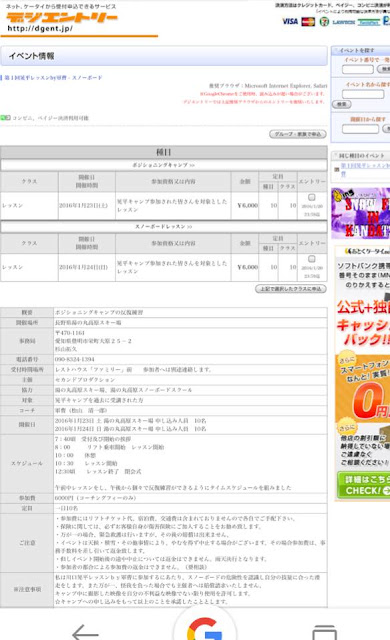Click the 同じ種目のイベント sidebar heading
Screen dimensions: 390x640
362,156
